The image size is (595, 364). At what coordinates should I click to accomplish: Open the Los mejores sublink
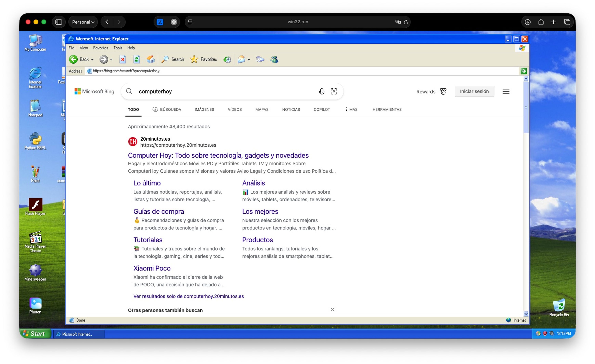tap(260, 211)
